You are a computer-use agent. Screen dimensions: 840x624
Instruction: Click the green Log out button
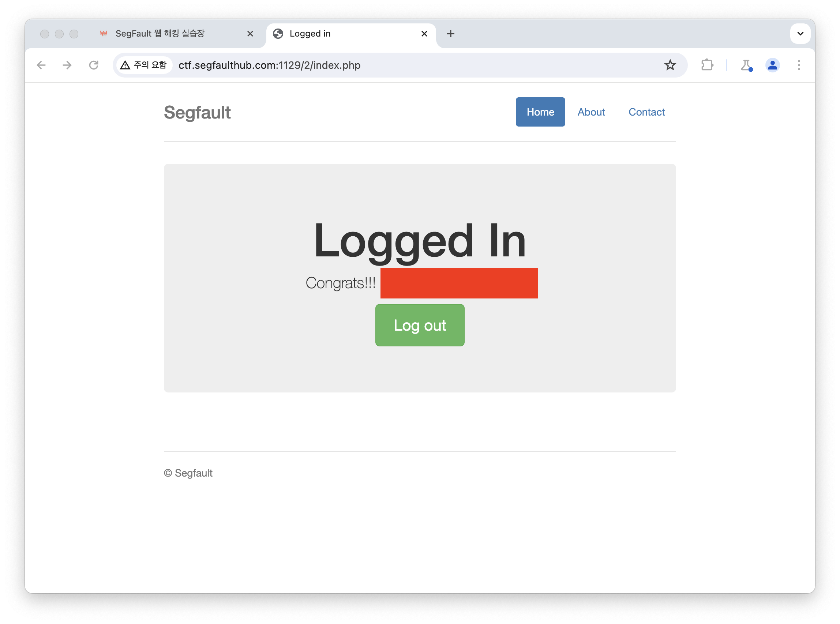click(x=420, y=325)
